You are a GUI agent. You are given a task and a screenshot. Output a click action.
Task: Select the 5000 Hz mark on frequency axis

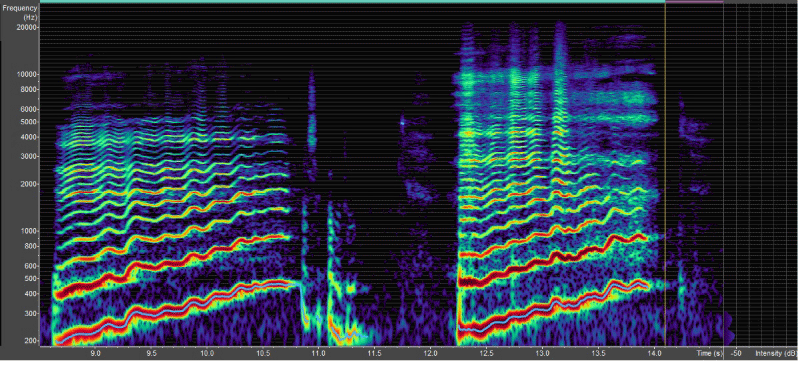coord(29,122)
